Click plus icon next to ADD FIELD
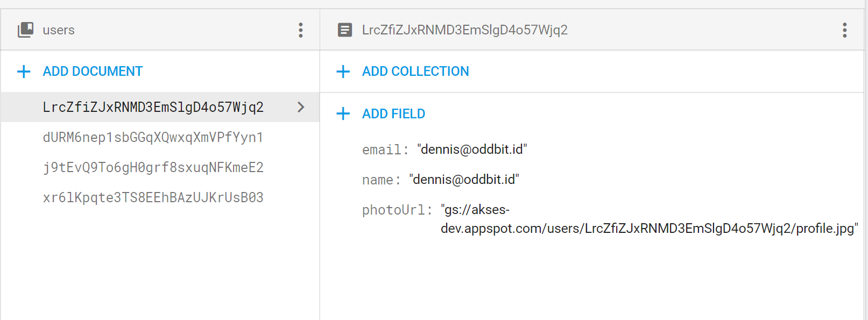Viewport: 868px width, 320px height. pyautogui.click(x=343, y=113)
